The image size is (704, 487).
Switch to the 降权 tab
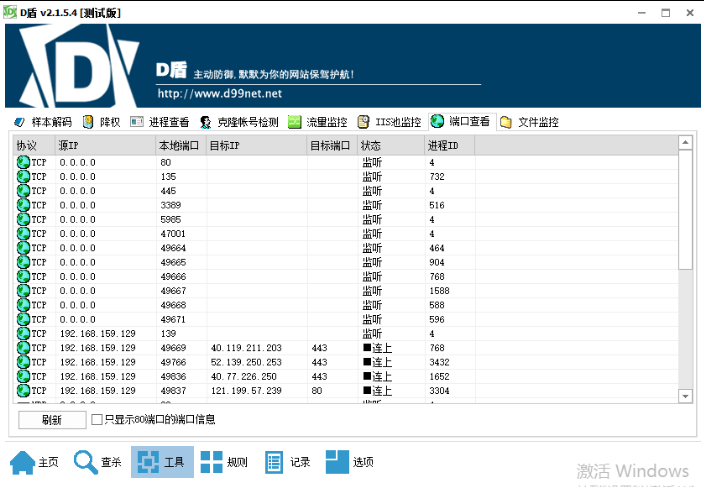point(102,122)
